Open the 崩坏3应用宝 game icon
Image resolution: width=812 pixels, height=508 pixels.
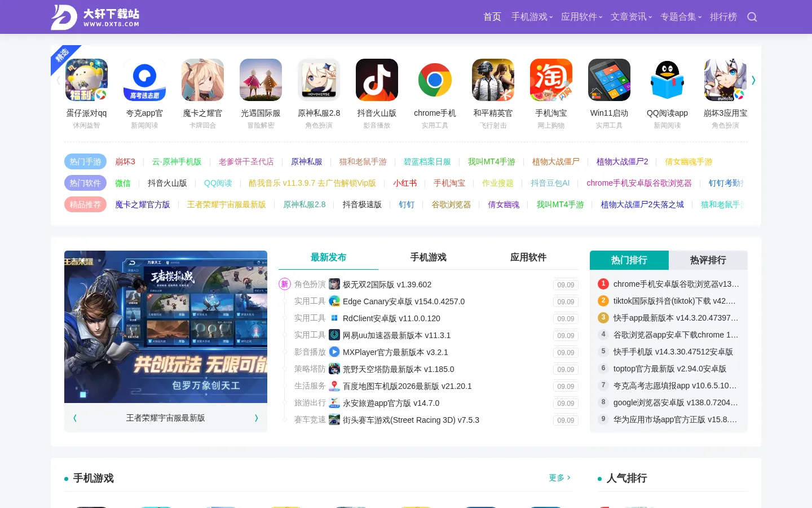click(725, 80)
